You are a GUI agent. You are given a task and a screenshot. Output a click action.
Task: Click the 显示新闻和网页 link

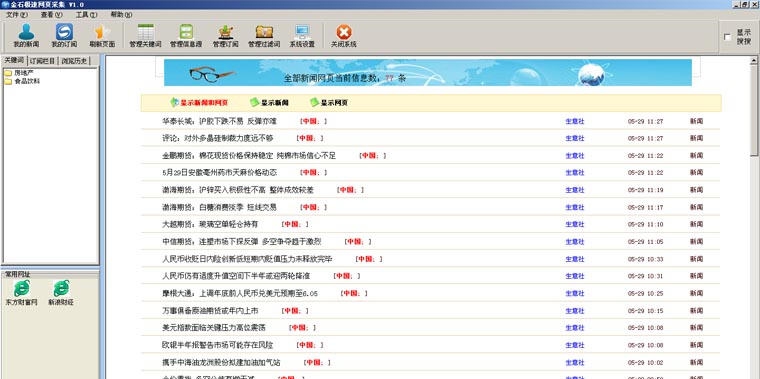(204, 103)
